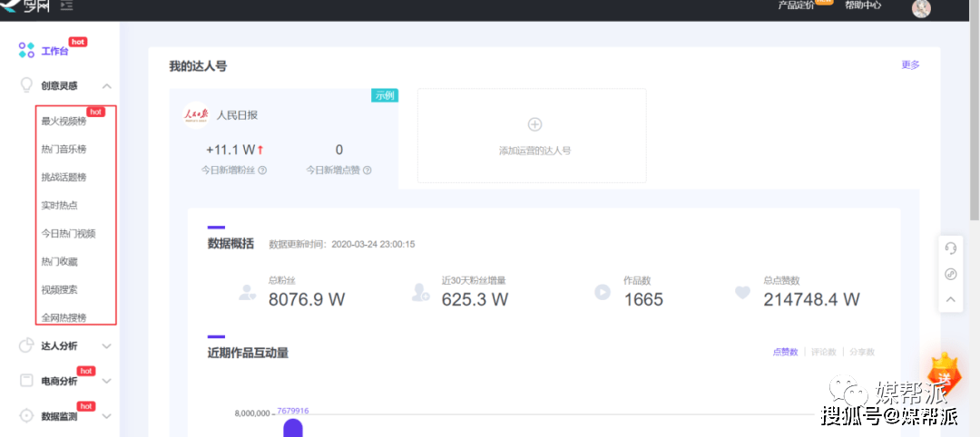Open 热门收藏 in the sidebar
This screenshot has height=437, width=980.
[59, 262]
